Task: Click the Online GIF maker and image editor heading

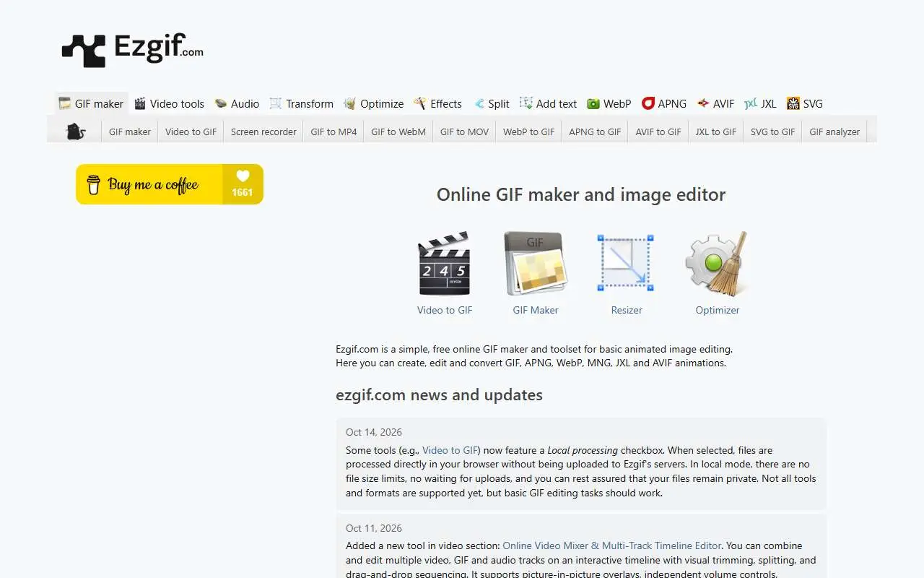Action: click(x=581, y=194)
